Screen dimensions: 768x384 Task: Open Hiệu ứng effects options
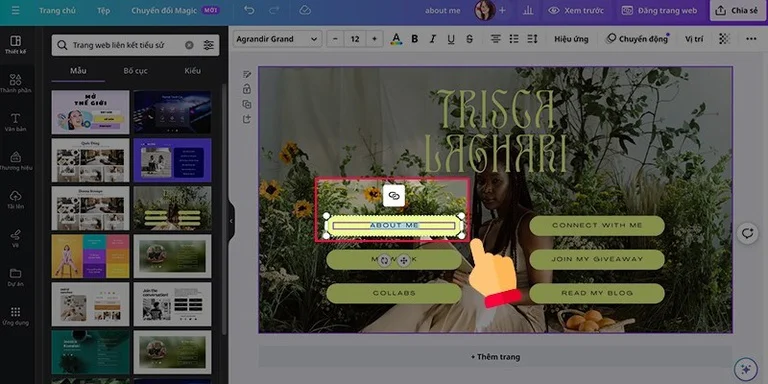pyautogui.click(x=571, y=39)
